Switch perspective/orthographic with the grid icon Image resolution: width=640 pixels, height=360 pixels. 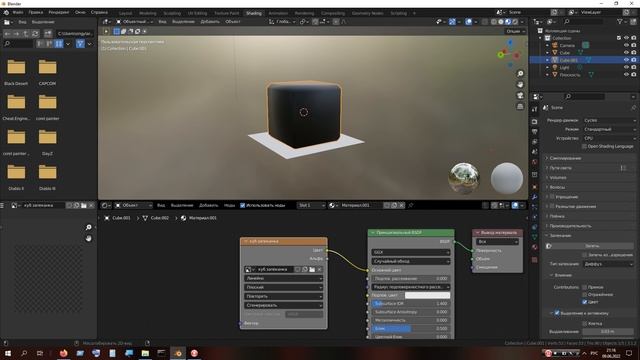[520, 107]
